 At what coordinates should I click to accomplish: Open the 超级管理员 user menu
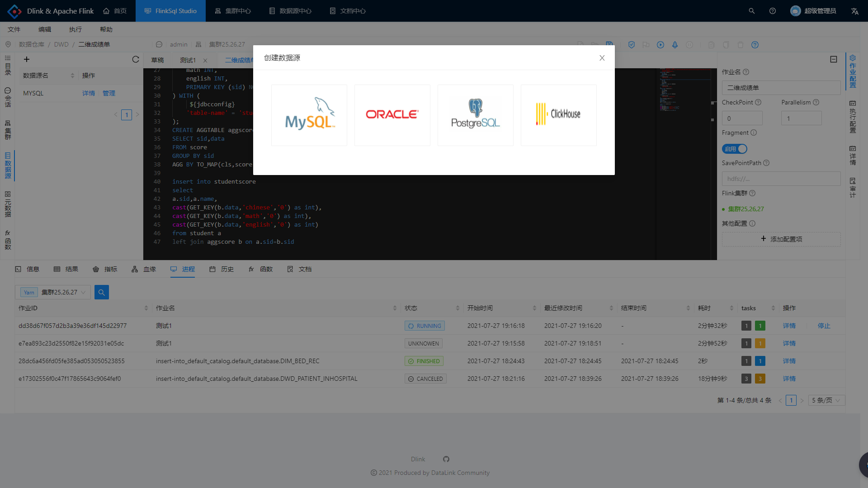[x=813, y=11]
